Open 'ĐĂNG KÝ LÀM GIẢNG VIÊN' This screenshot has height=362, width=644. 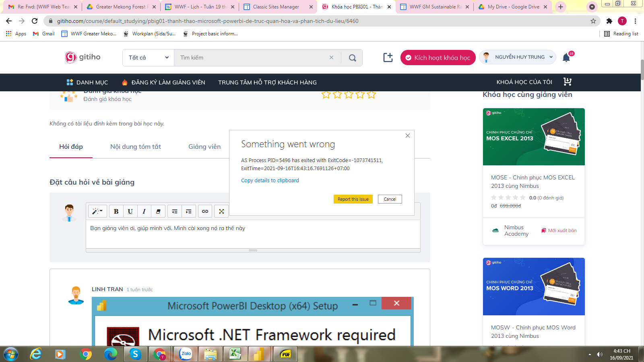click(164, 82)
